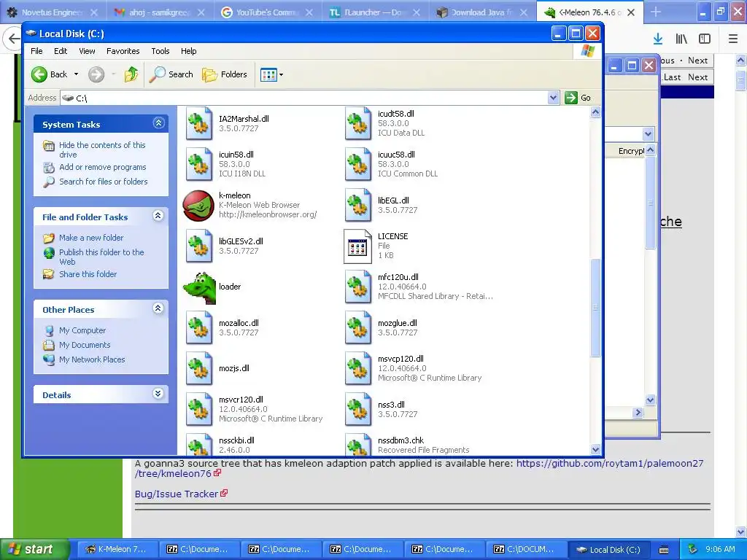
Task: Click Share this folder link
Action: tap(88, 274)
